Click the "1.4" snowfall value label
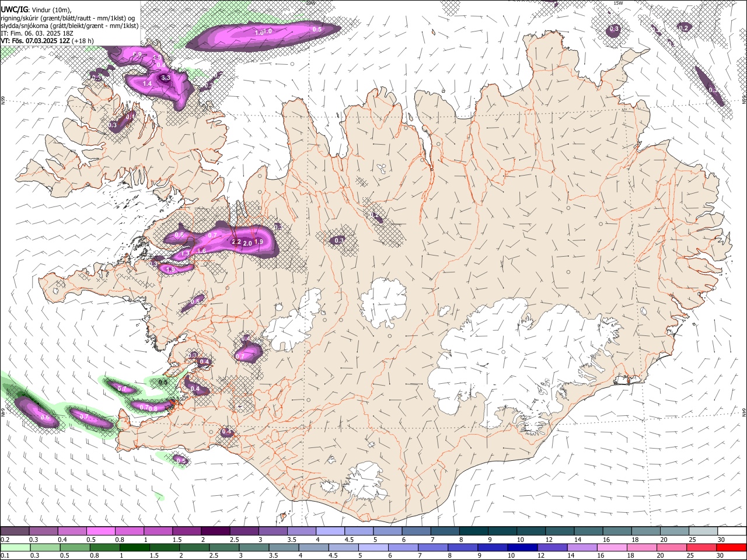The height and width of the screenshot is (560, 747). pyautogui.click(x=147, y=84)
